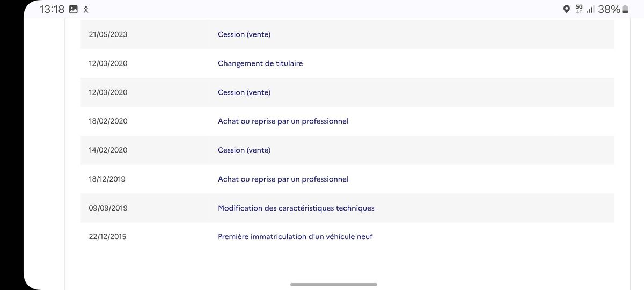
Task: Tap the 13:18 clock display
Action: 52,9
